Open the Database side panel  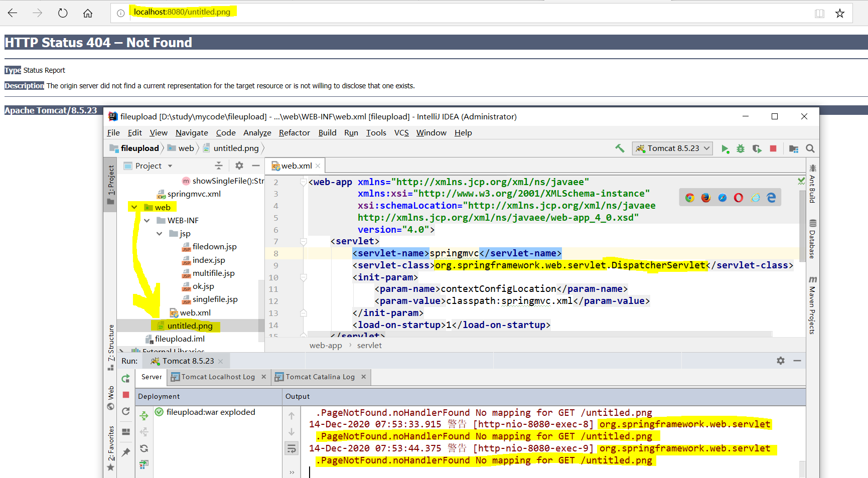812,239
